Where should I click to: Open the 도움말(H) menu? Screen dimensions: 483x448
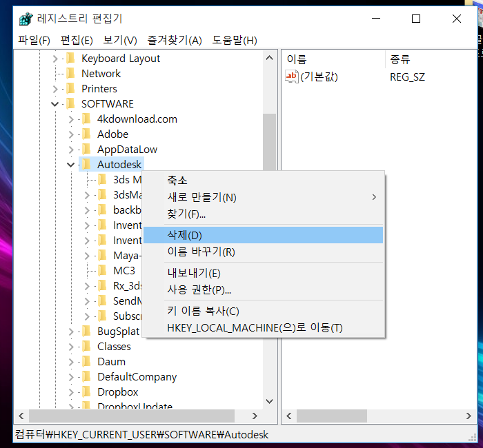(235, 40)
